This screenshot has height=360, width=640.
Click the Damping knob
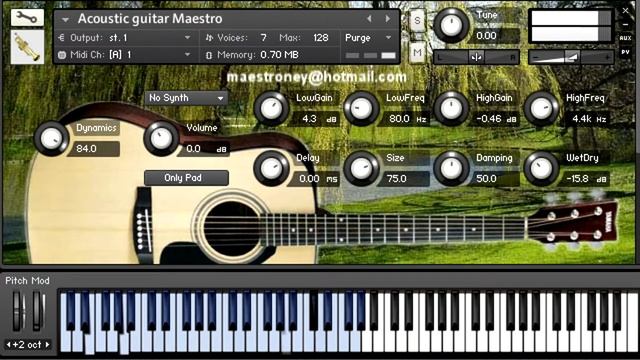coord(451,168)
